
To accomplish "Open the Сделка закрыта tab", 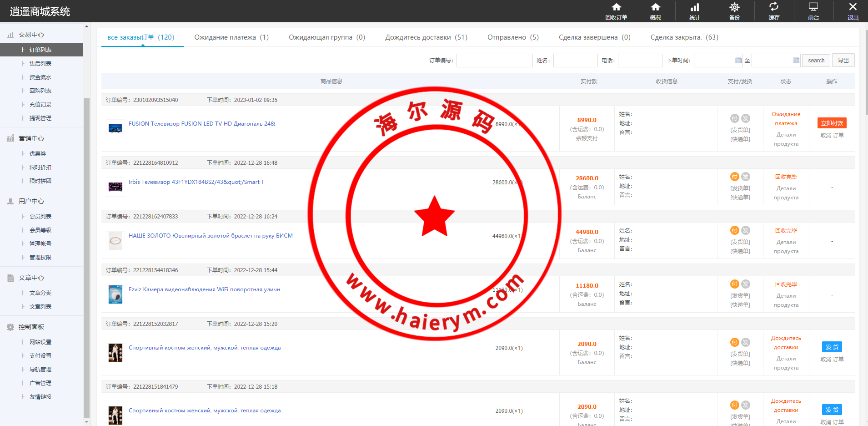I will [684, 37].
